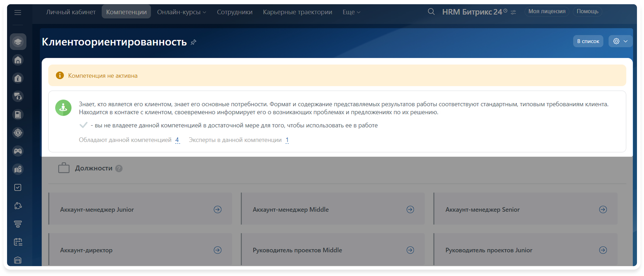Viewport: 644px width, 276px height.
Task: Toggle the competency ownership checkmark
Action: tap(83, 125)
